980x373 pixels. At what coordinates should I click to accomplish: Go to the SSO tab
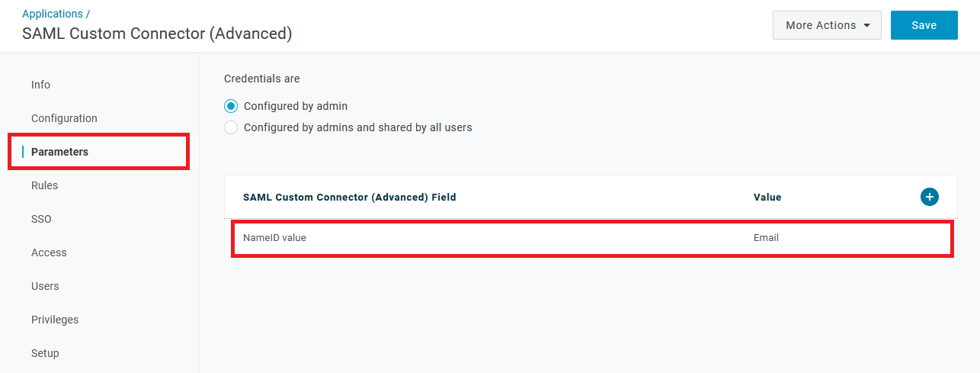pyautogui.click(x=41, y=219)
